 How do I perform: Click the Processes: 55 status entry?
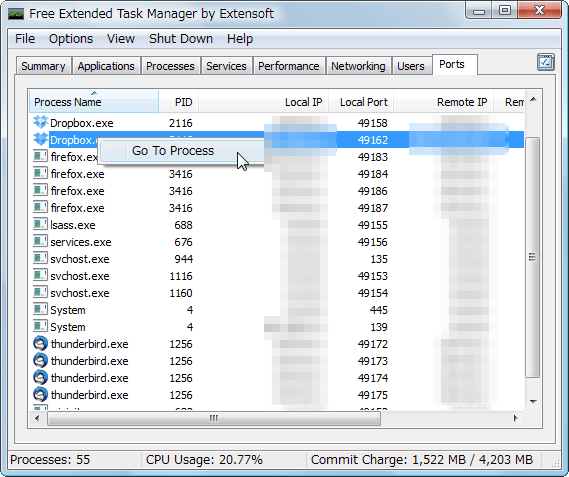pyautogui.click(x=50, y=460)
